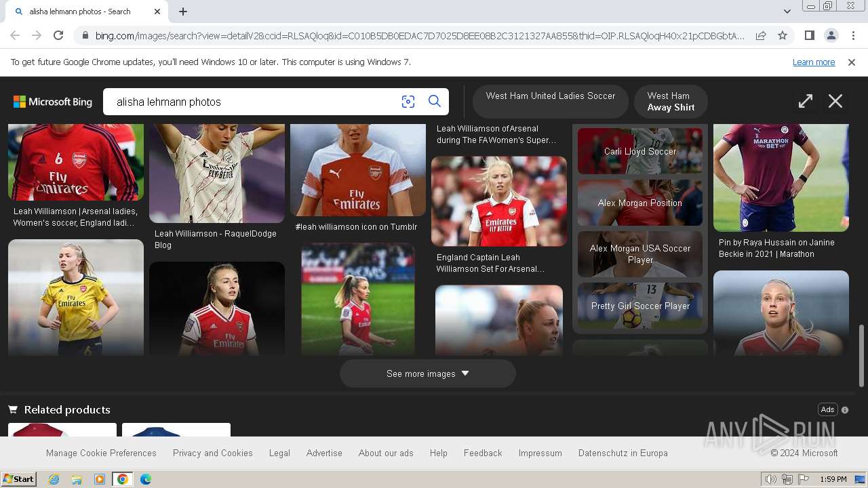Expand the image viewer to full screen

click(805, 102)
